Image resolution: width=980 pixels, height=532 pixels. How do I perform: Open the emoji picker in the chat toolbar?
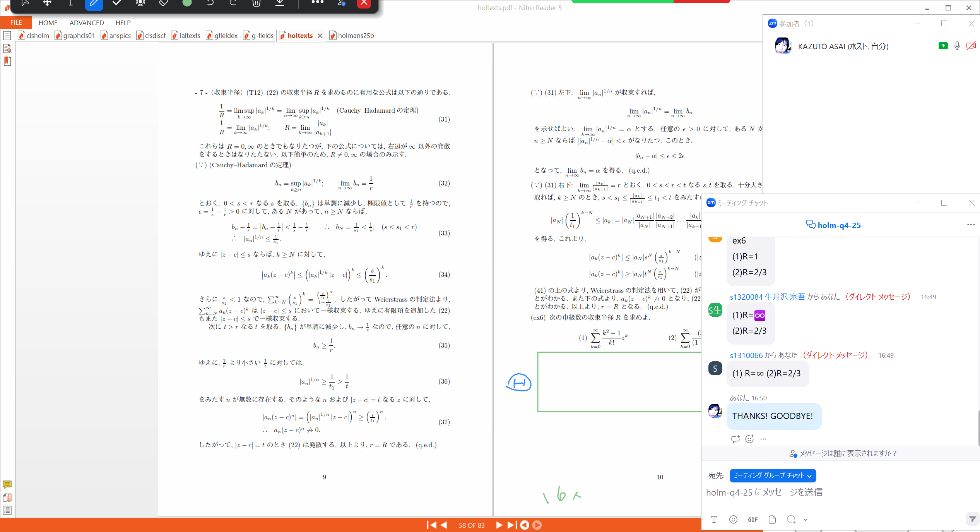[733, 520]
